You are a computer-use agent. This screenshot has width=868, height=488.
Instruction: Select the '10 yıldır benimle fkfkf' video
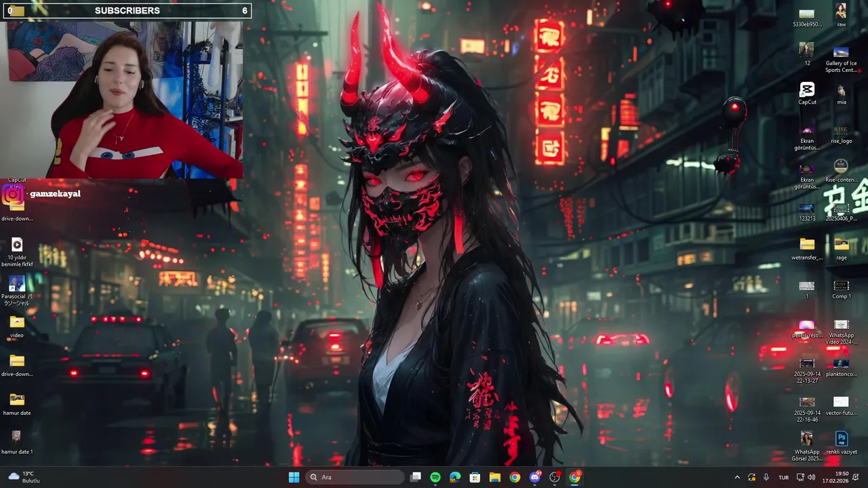pos(17,251)
